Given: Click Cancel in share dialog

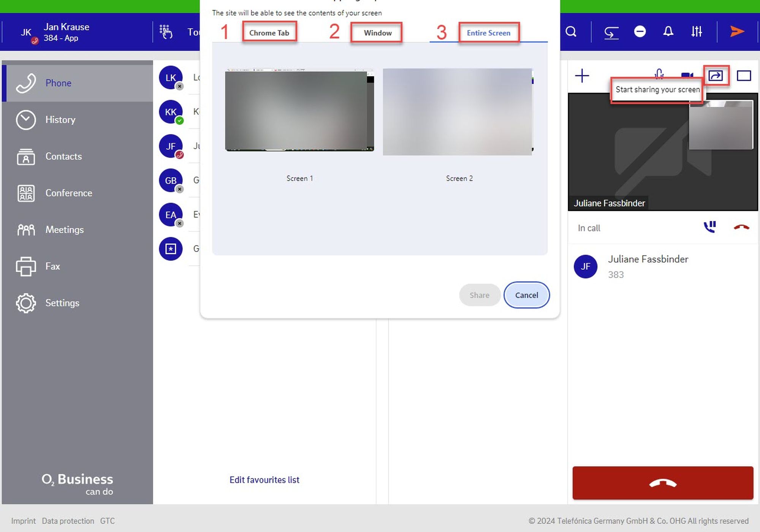Looking at the screenshot, I should tap(526, 295).
